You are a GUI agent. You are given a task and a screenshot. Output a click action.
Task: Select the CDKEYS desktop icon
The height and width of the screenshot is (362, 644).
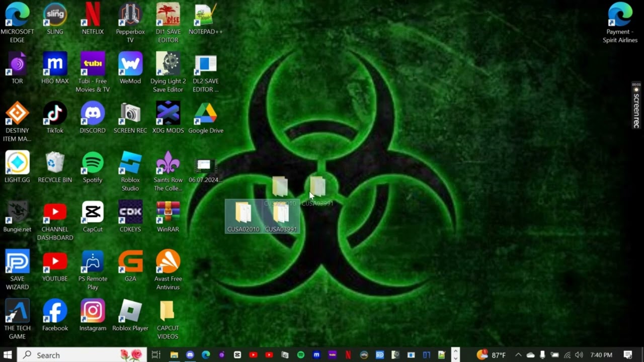[130, 217]
